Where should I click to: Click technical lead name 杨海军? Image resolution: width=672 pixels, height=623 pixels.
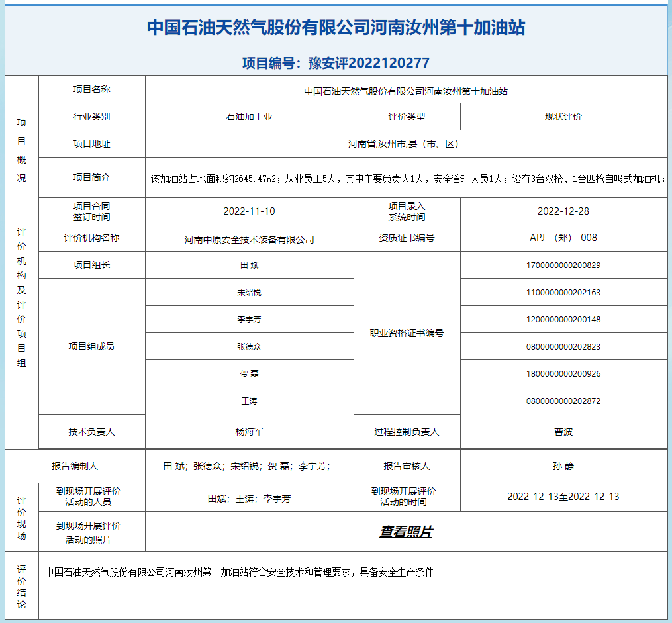pos(249,432)
